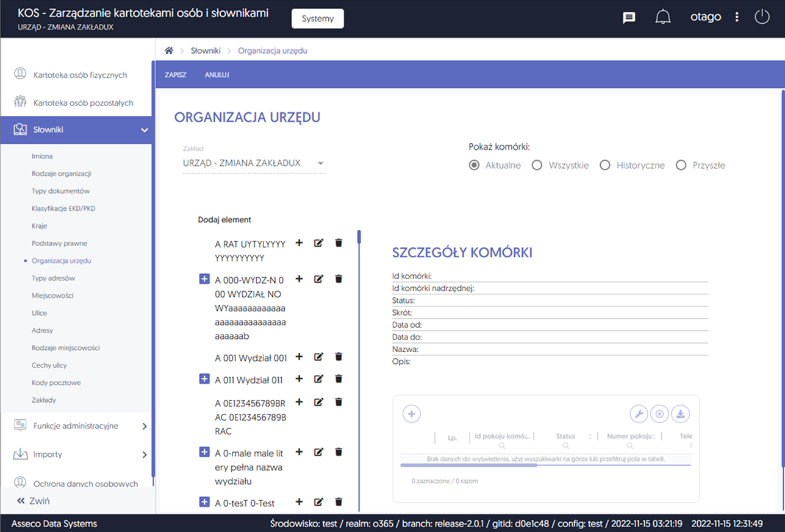Open Kody pocztowe dictionary
Viewport: 785px width, 532px height.
[x=56, y=383]
